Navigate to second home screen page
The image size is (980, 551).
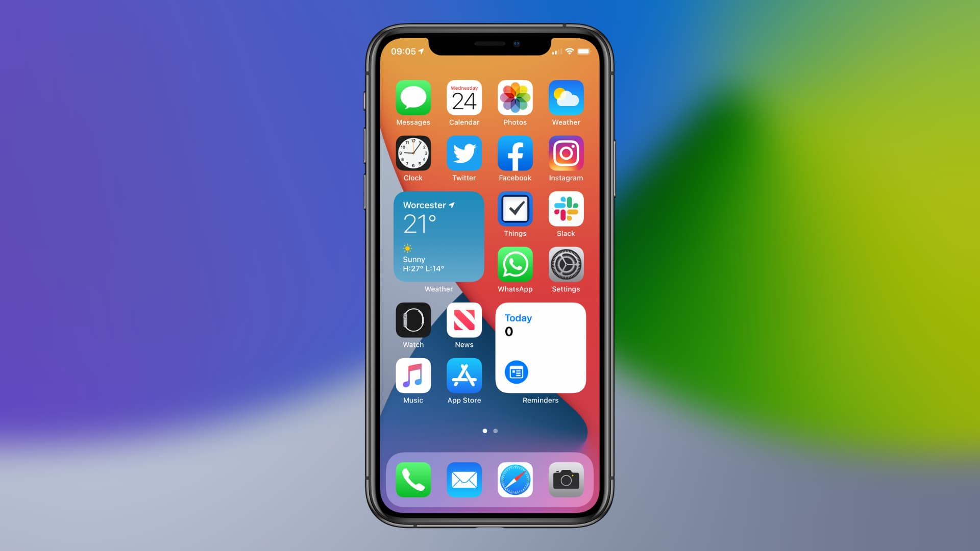(496, 431)
